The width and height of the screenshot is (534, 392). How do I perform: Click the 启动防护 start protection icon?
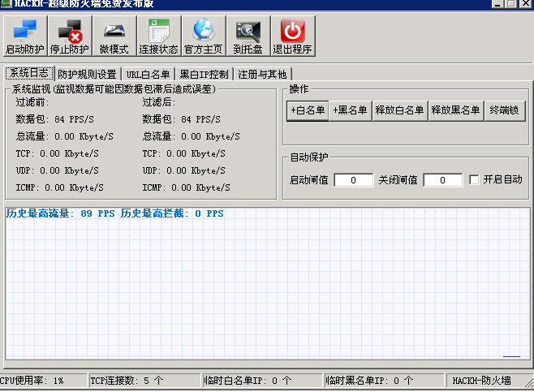click(x=25, y=36)
